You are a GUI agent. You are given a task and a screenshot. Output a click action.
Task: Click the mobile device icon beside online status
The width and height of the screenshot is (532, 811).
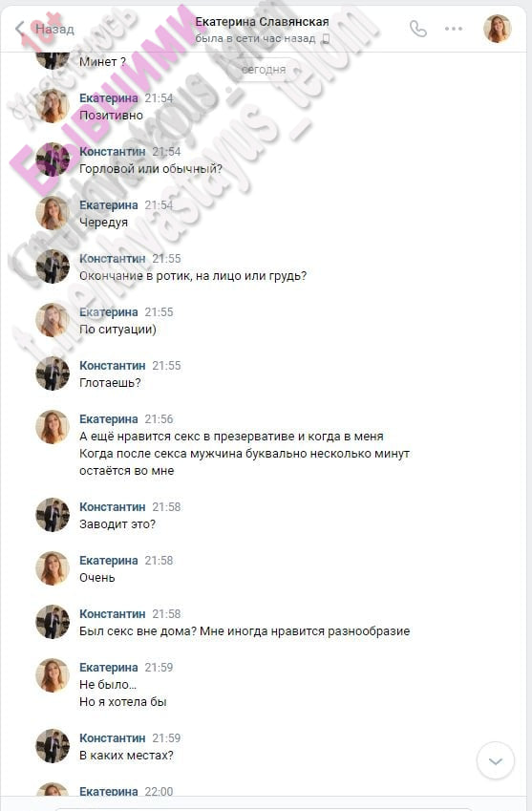click(x=325, y=39)
